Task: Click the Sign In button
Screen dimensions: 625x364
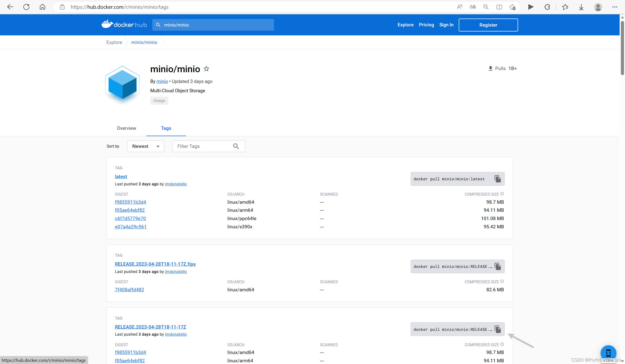Action: click(447, 25)
